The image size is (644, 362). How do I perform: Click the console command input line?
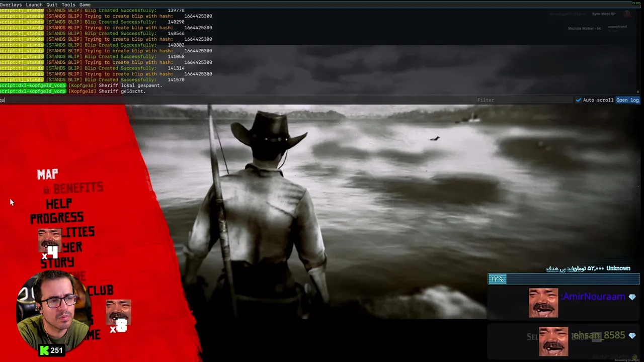coord(236,100)
